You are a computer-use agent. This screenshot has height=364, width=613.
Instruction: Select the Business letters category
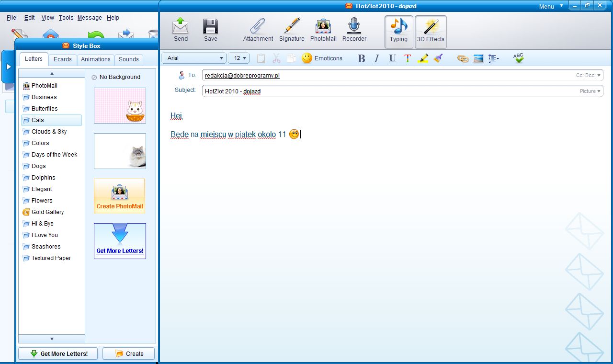tap(51, 97)
